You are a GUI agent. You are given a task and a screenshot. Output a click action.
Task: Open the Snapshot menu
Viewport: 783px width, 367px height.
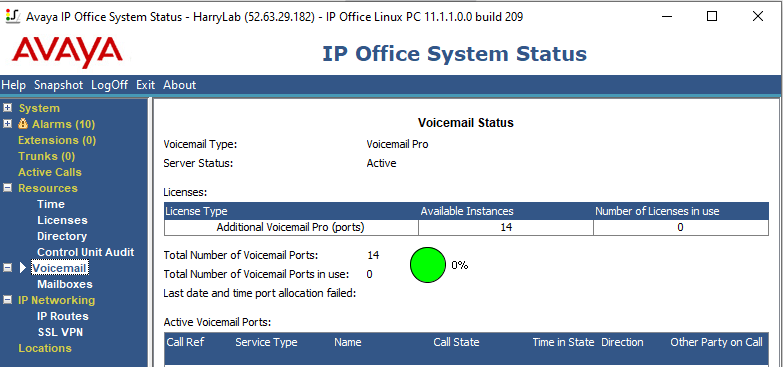point(58,85)
